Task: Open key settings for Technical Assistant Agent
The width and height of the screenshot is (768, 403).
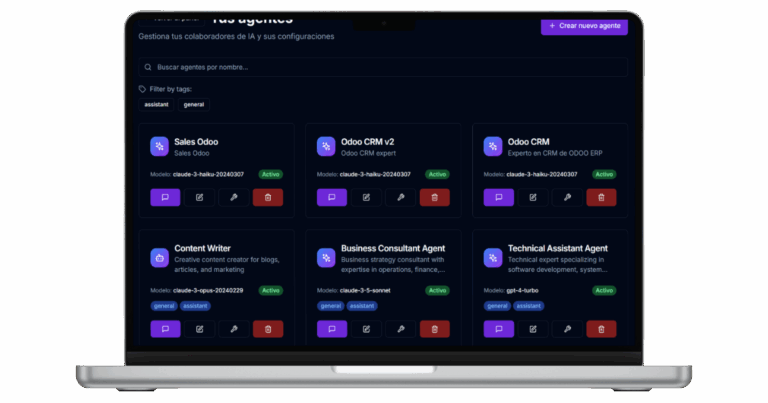Action: 566,328
